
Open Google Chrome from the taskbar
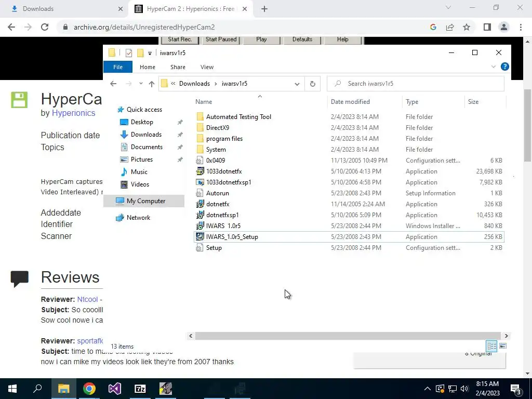point(89,389)
